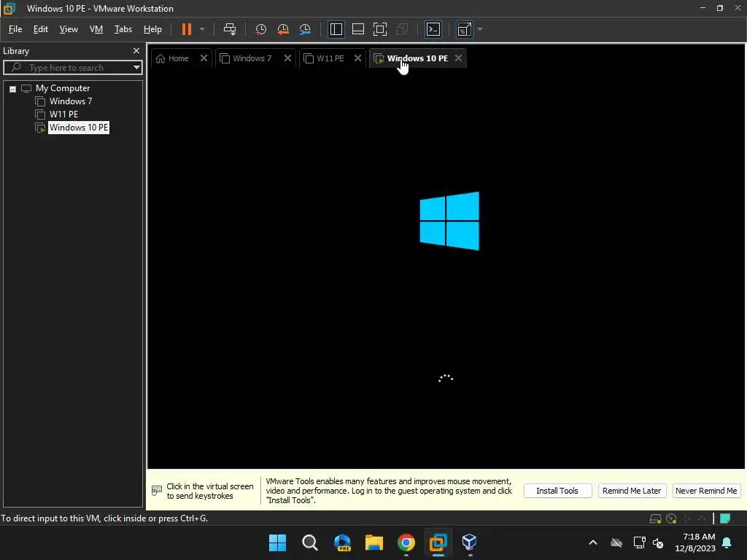
Task: Click the VMware app icon in title bar
Action: coord(9,9)
